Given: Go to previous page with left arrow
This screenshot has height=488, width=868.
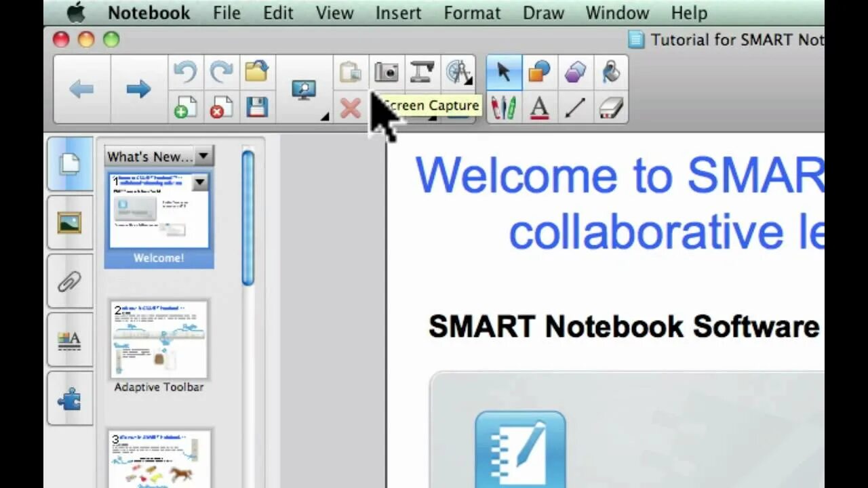Looking at the screenshot, I should (81, 89).
